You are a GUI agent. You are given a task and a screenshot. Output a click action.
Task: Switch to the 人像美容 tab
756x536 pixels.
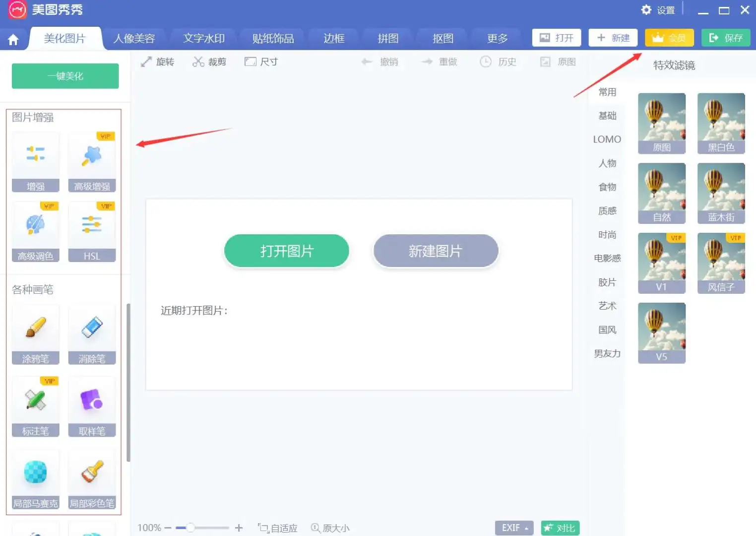pyautogui.click(x=135, y=38)
